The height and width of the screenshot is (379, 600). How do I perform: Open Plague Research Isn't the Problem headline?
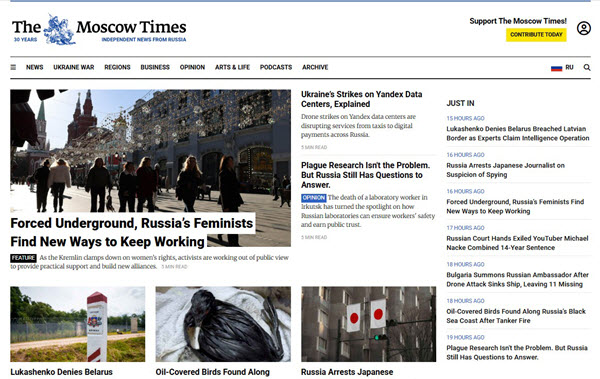365,175
